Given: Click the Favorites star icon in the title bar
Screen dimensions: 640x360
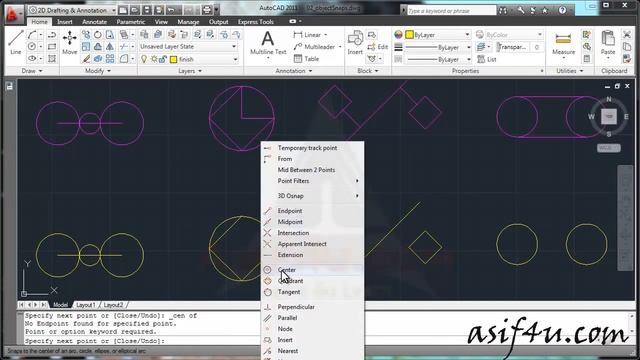Looking at the screenshot, I should tap(545, 11).
